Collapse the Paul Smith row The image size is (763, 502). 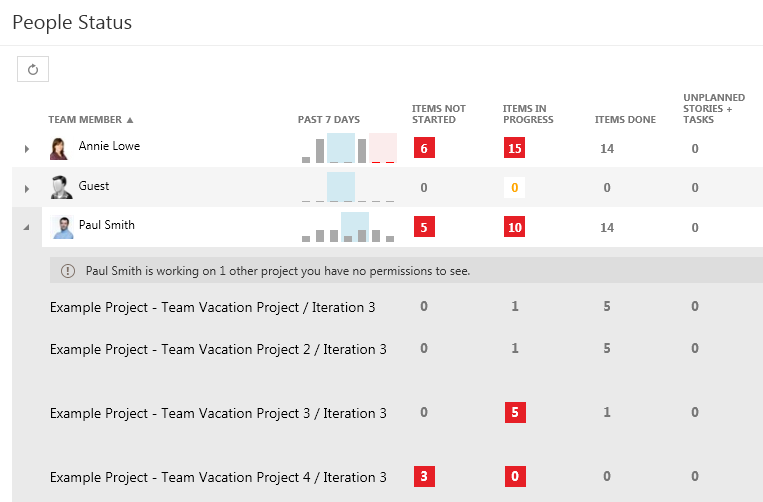(x=26, y=227)
